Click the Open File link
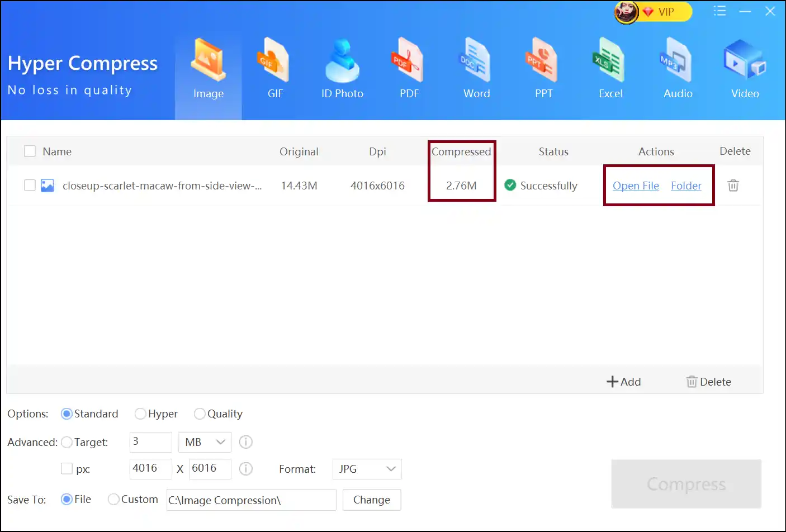The width and height of the screenshot is (786, 532). pyautogui.click(x=636, y=186)
